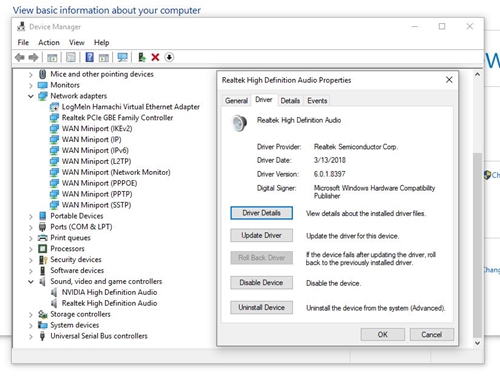Open the Help menu
Image resolution: width=500 pixels, height=377 pixels.
click(101, 43)
